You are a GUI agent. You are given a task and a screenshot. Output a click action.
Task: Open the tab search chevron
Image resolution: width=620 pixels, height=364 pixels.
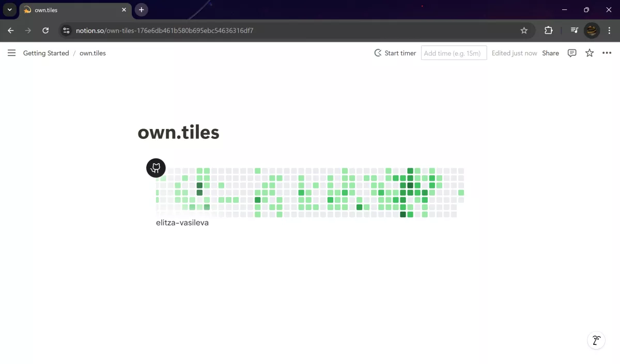(9, 10)
